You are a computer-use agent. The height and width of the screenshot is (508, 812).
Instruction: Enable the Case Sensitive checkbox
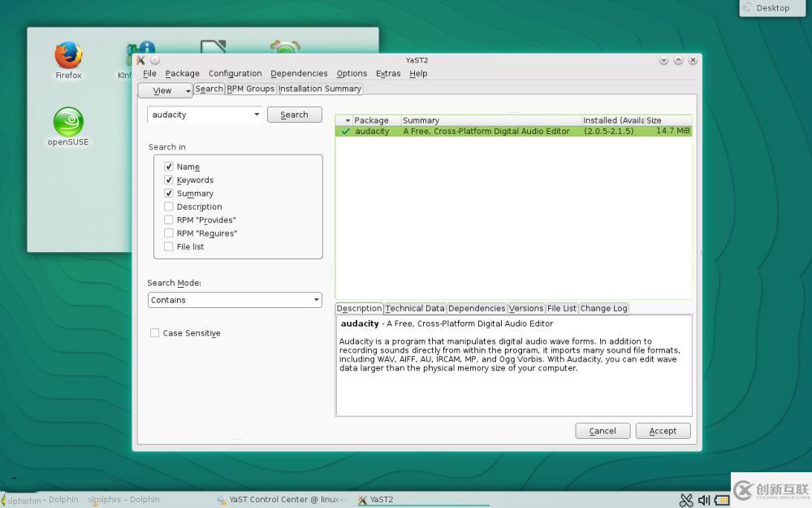pyautogui.click(x=154, y=332)
